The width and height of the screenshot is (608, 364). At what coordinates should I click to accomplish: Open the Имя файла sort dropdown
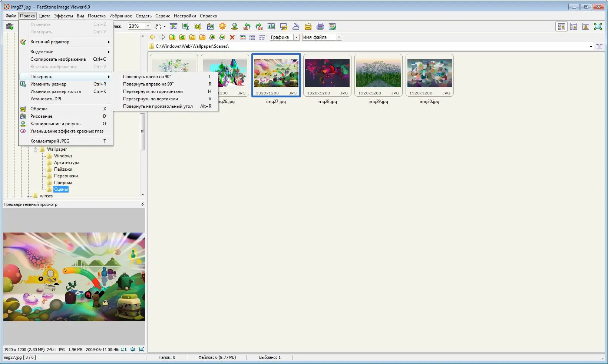pyautogui.click(x=339, y=37)
